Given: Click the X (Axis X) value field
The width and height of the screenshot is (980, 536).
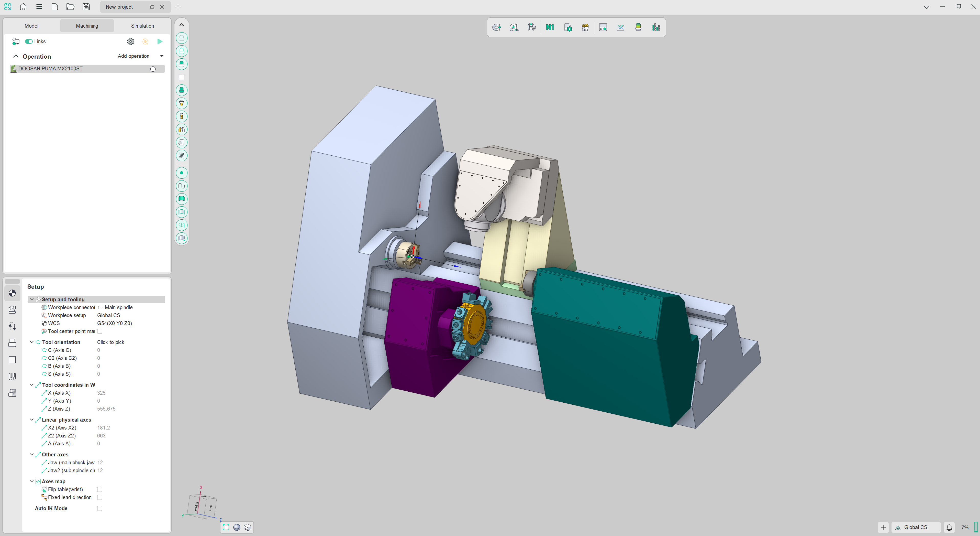Looking at the screenshot, I should point(101,393).
